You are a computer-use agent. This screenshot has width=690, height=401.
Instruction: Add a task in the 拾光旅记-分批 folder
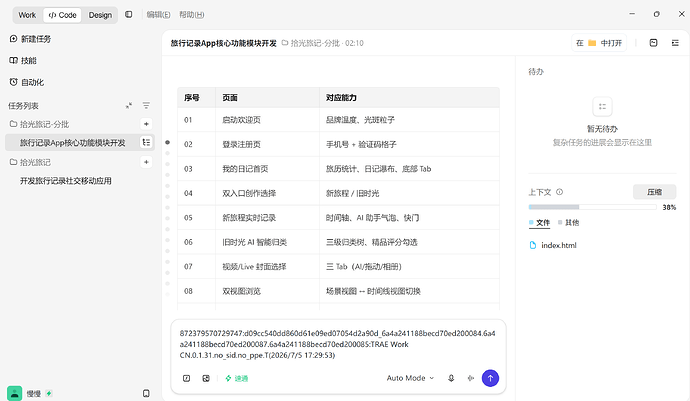(146, 124)
